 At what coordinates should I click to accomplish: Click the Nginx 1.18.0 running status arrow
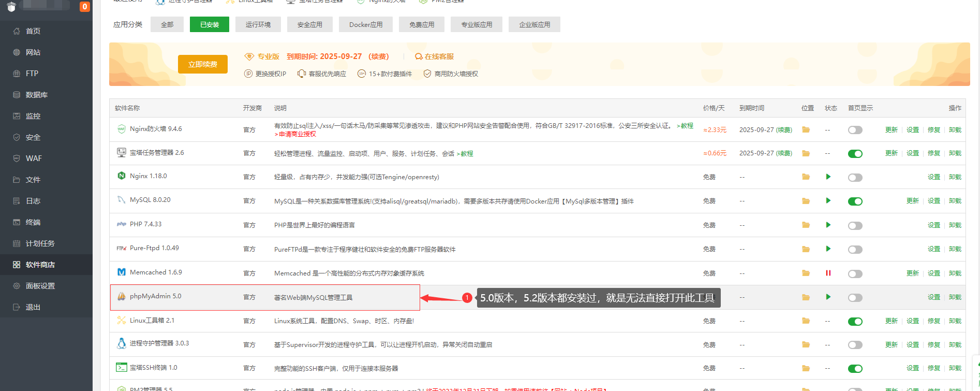pos(828,177)
